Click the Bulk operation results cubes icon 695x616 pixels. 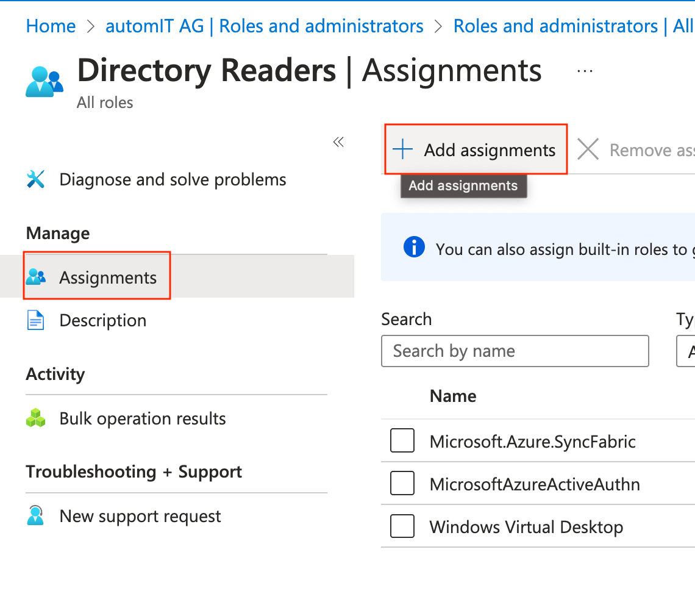36,418
